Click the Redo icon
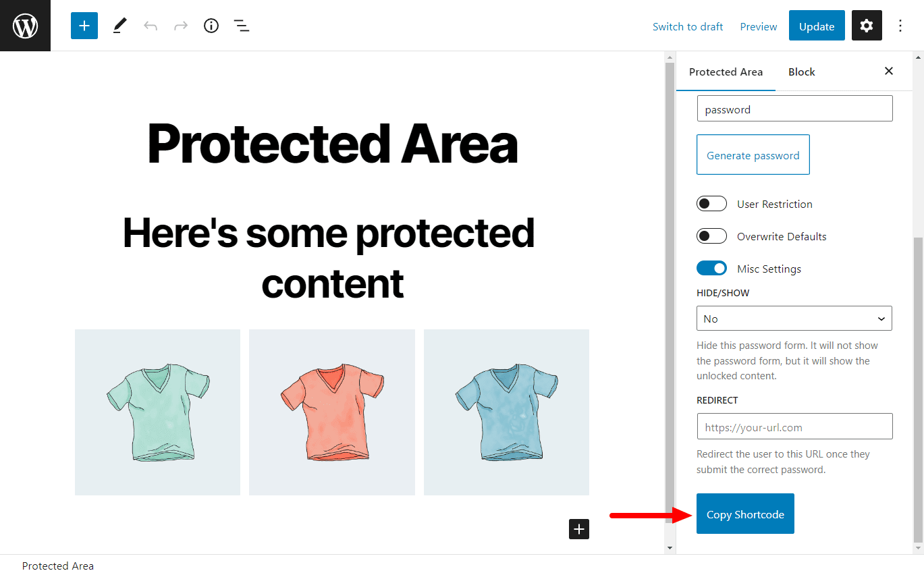Screen dimensions: 924x575 [180, 25]
